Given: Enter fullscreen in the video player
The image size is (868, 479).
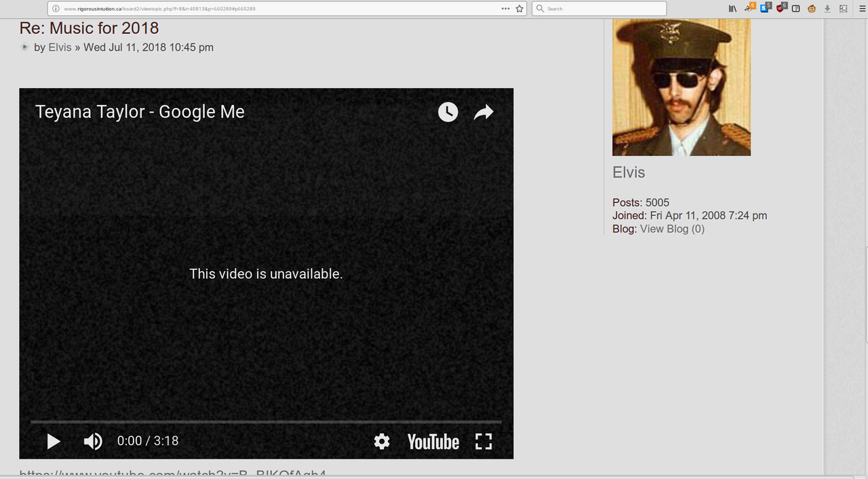Looking at the screenshot, I should click(x=484, y=442).
